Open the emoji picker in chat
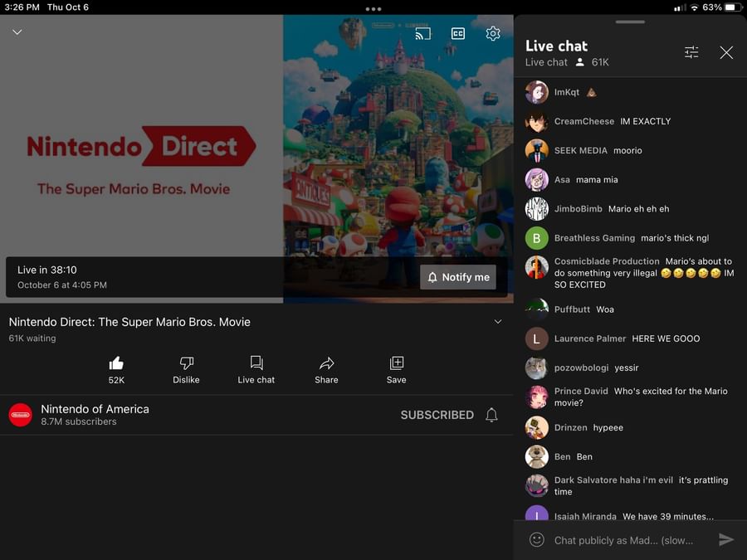Viewport: 747px width, 560px height. (537, 539)
